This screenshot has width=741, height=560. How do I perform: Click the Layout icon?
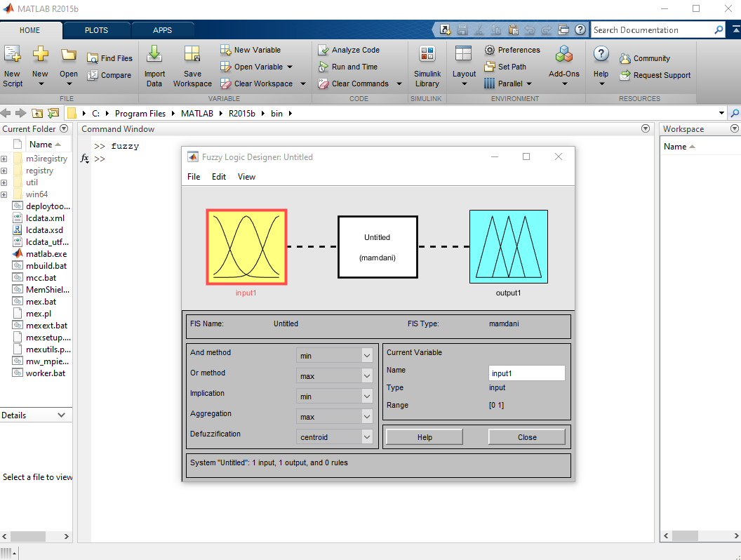(x=463, y=54)
